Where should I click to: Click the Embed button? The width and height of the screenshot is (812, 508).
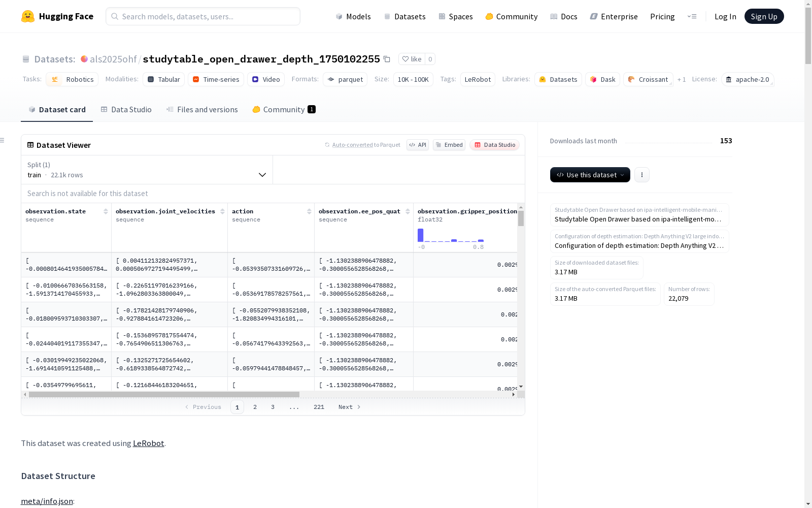tap(449, 145)
